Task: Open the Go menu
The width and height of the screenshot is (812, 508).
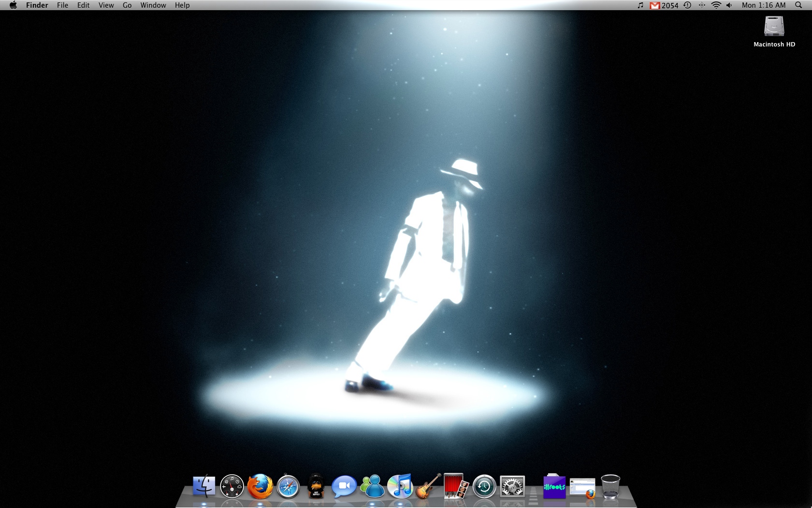Action: coord(127,5)
